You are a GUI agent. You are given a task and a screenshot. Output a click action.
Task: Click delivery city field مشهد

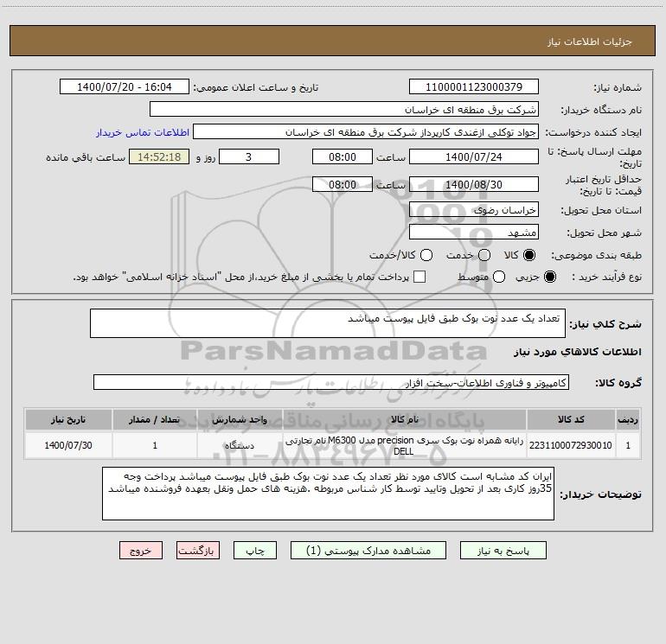(x=474, y=232)
